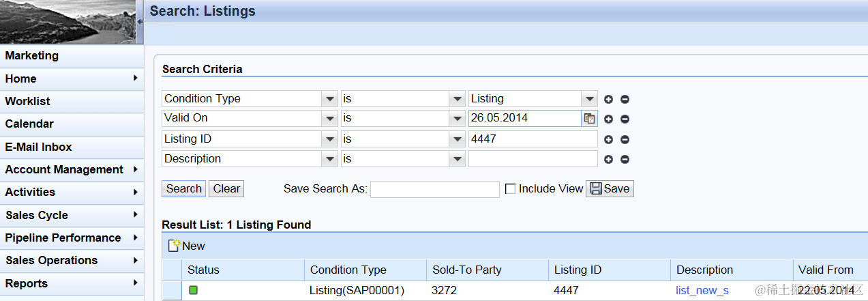
Task: Remove the Valid On criterion row
Action: tap(625, 119)
